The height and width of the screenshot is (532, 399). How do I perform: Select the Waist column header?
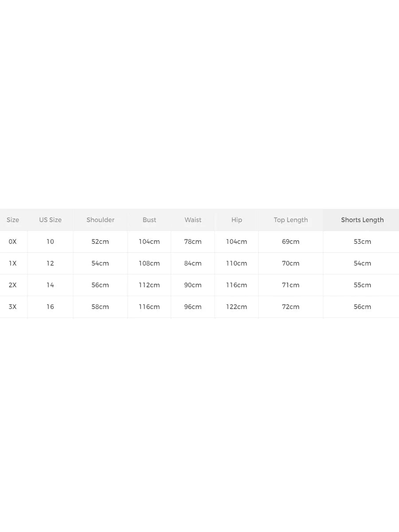click(193, 220)
